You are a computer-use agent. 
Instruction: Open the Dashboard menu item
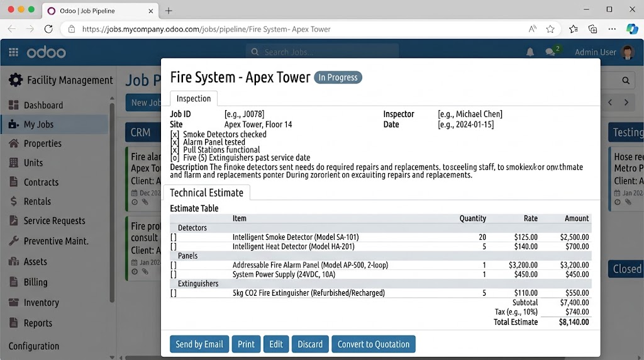[43, 105]
